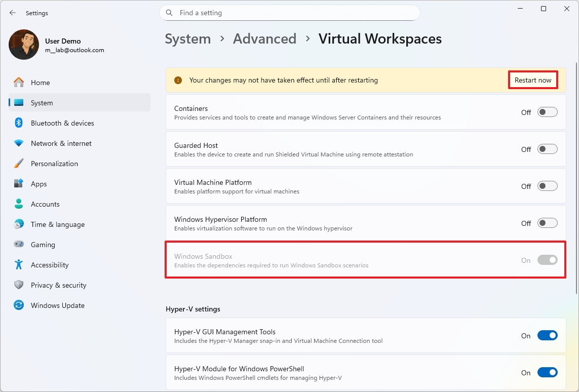The image size is (579, 392).
Task: Open the Accessibility settings section
Action: (50, 264)
